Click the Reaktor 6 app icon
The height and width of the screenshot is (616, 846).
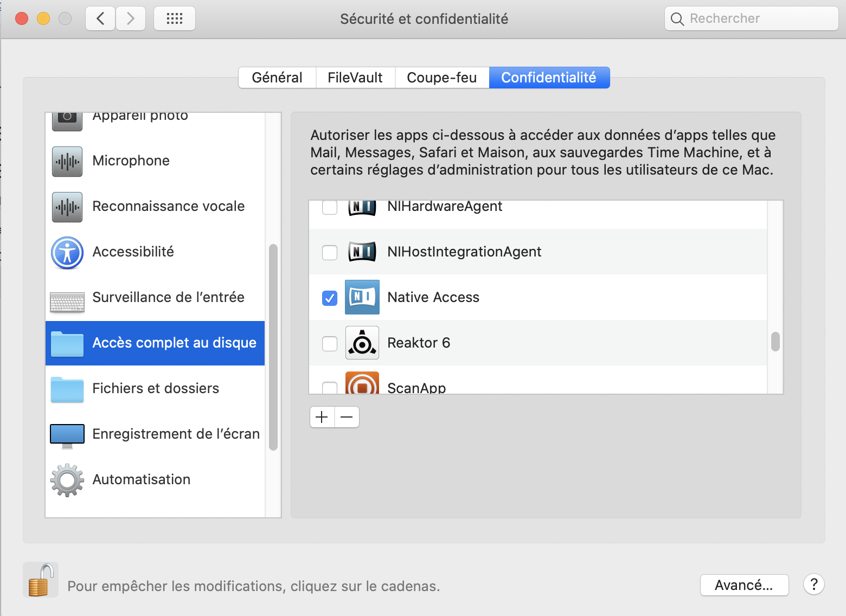362,343
